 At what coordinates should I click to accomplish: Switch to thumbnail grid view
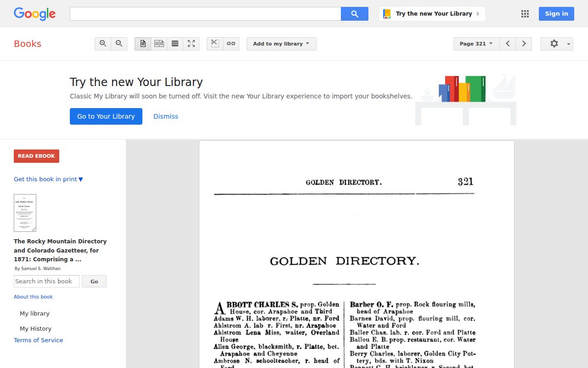(x=175, y=44)
